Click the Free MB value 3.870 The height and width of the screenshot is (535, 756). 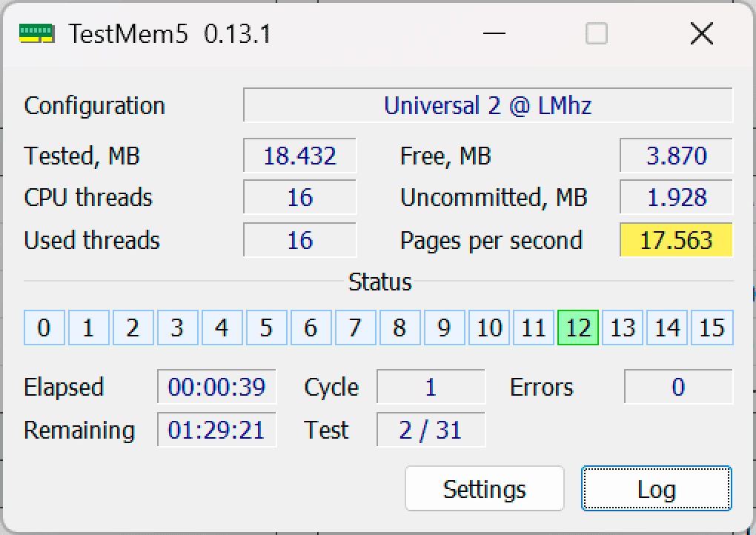click(x=677, y=156)
